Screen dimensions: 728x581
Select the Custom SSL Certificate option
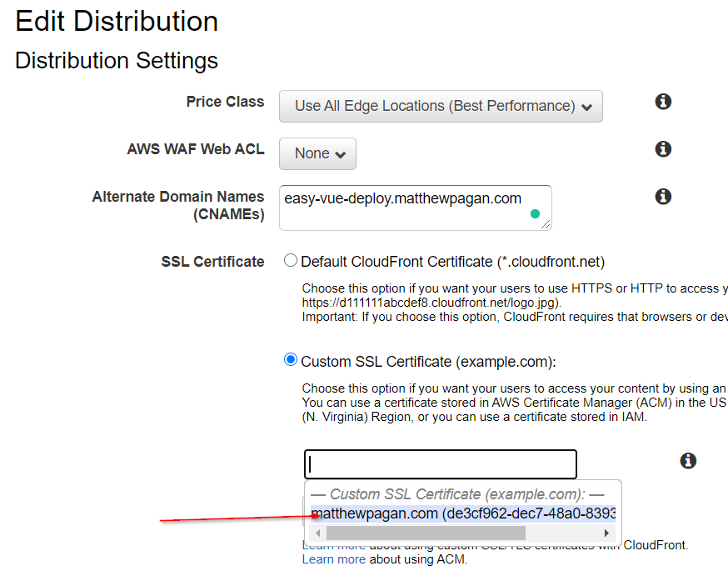click(290, 359)
